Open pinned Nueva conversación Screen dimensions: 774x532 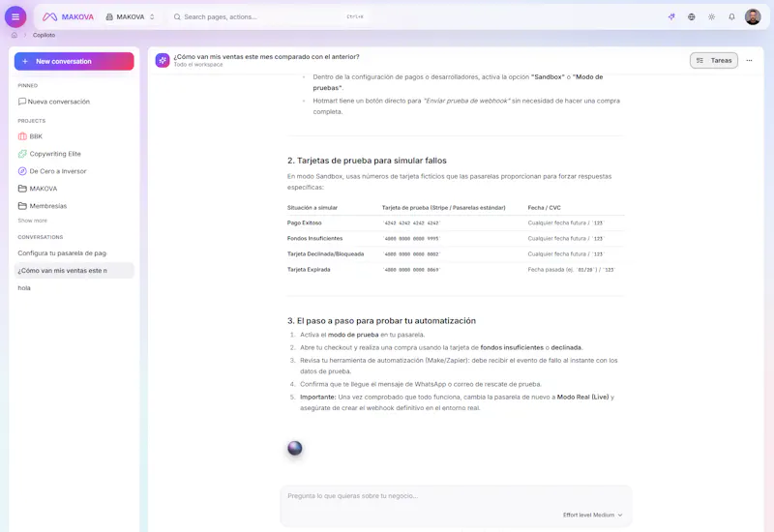click(74, 102)
